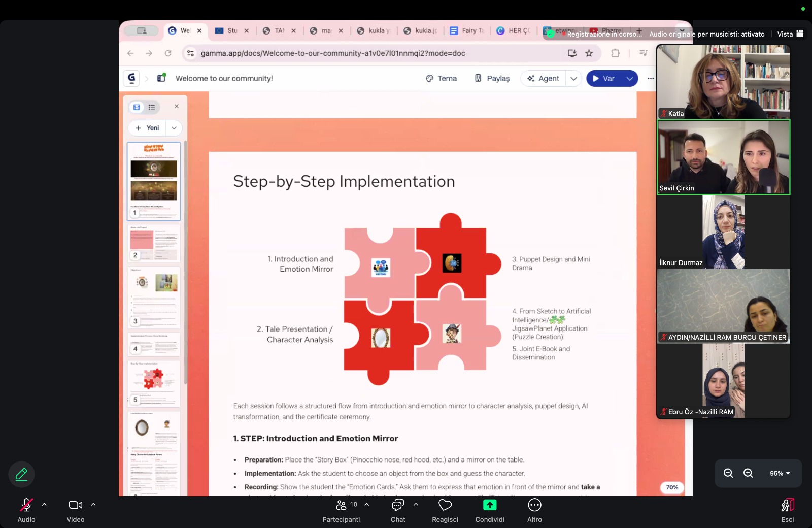
Task: Open the Gamma Agent button
Action: (543, 78)
